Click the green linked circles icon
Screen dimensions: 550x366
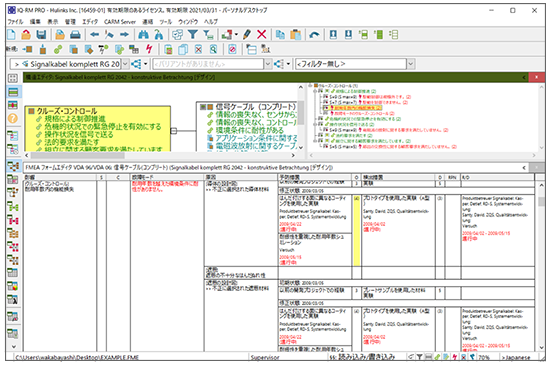click(x=58, y=49)
